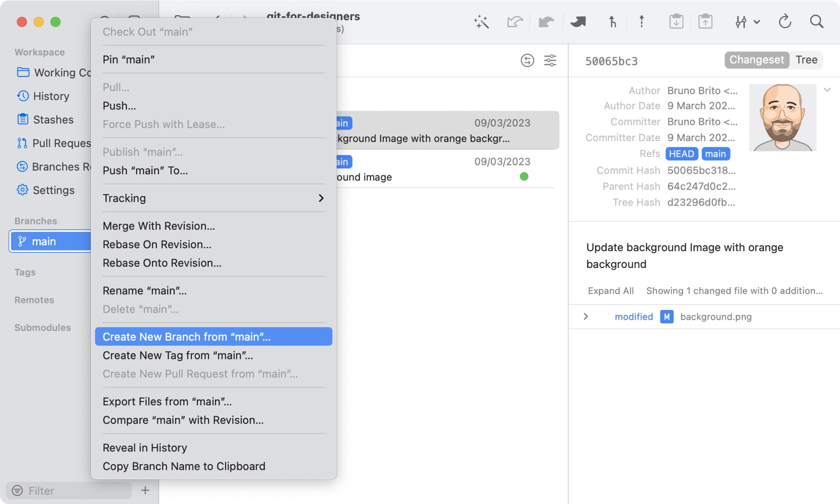Click the modified M badge for background.png

pyautogui.click(x=667, y=317)
